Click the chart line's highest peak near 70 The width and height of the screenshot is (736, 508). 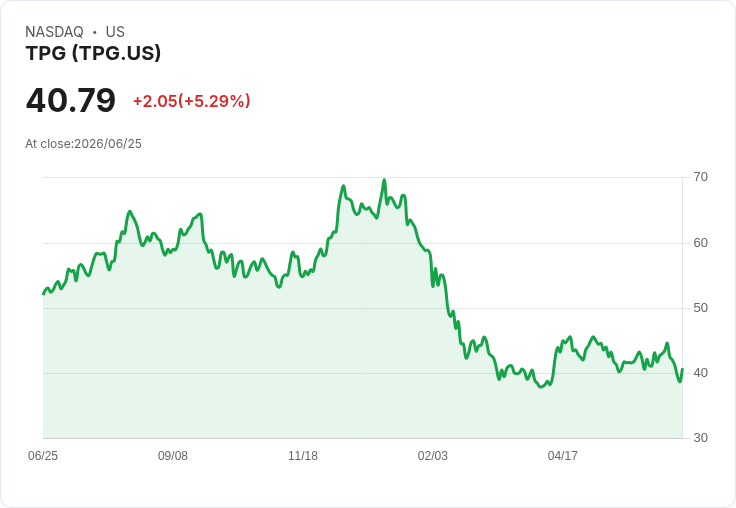point(384,180)
